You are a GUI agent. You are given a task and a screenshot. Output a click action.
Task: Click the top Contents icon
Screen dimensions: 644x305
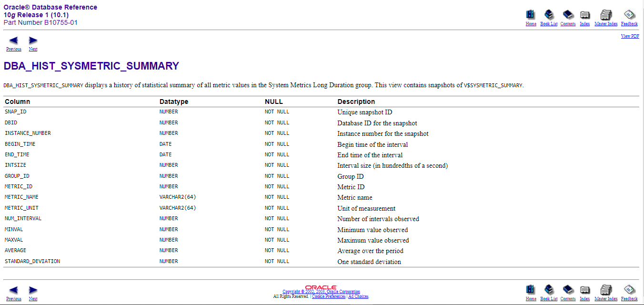click(x=568, y=15)
